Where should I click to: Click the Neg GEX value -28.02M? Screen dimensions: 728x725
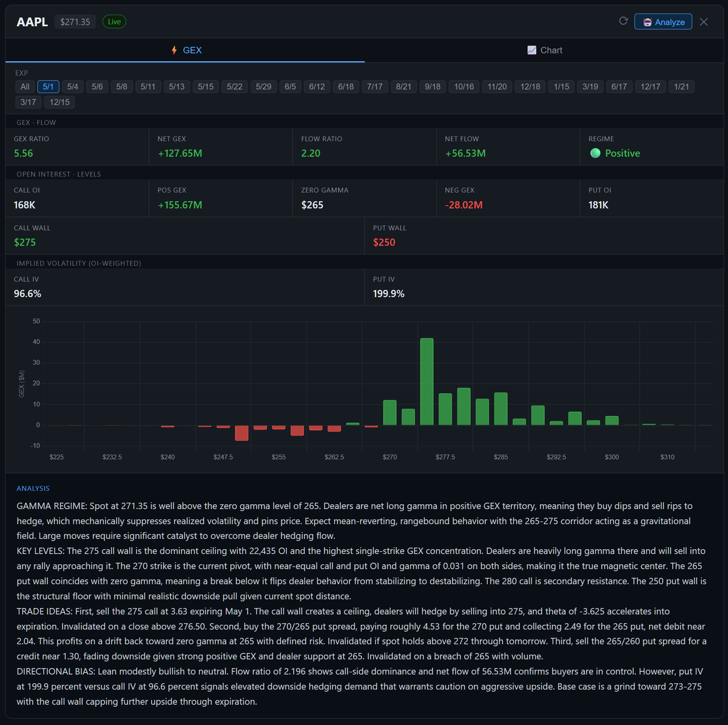pos(463,205)
